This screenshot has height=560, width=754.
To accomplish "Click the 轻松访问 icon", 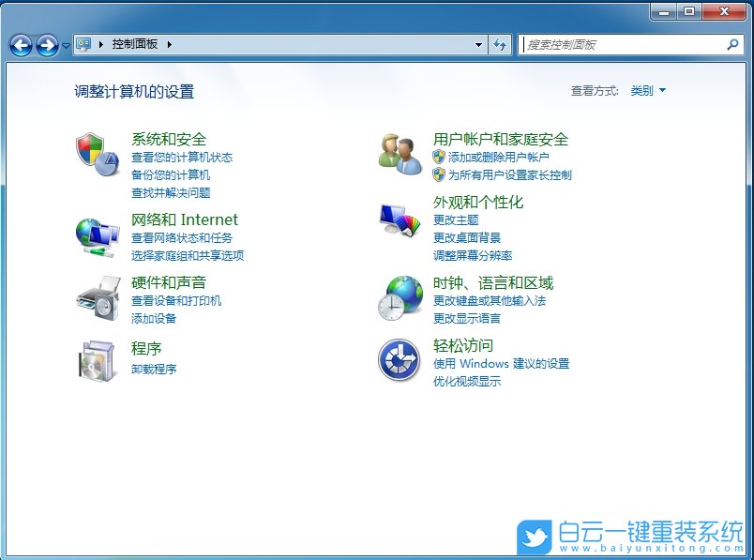I will tap(400, 361).
